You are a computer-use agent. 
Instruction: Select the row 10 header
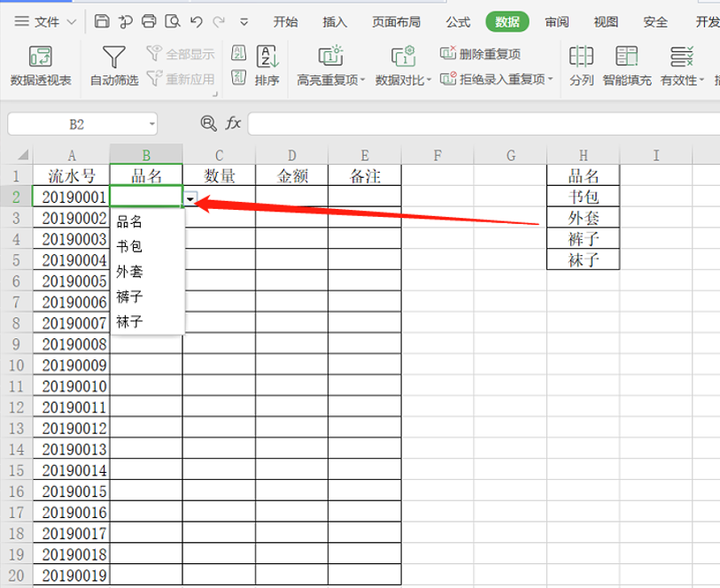click(16, 365)
